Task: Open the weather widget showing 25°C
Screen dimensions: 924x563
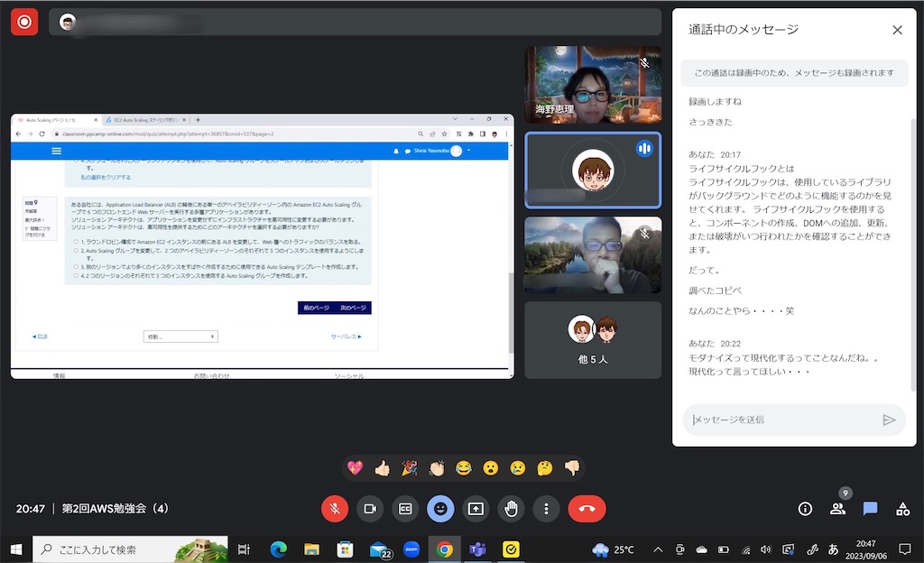Action: pos(614,549)
